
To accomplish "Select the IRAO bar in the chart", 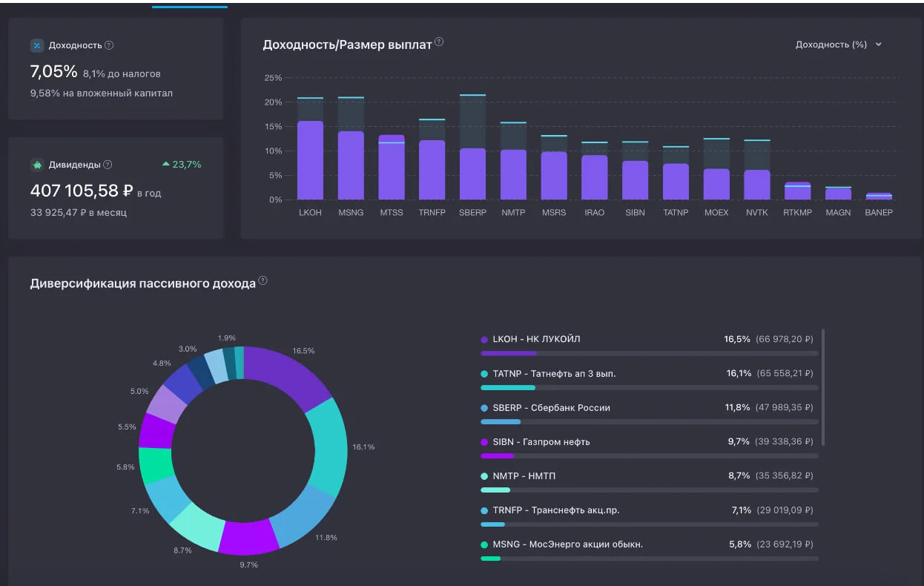I will pyautogui.click(x=594, y=177).
